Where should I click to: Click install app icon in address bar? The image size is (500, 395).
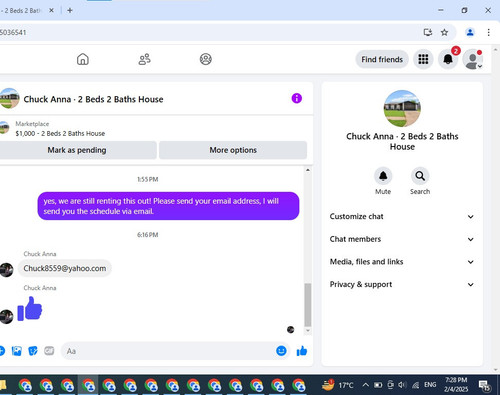click(x=428, y=32)
